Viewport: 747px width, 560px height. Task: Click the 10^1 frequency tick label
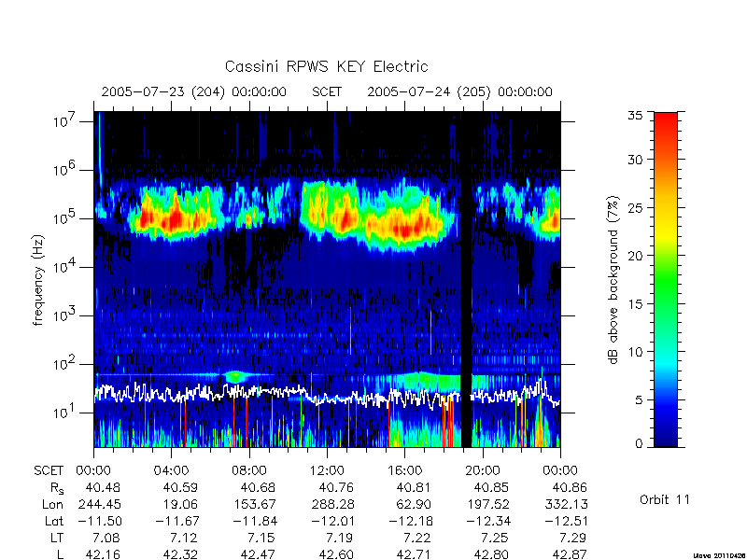pyautogui.click(x=64, y=413)
